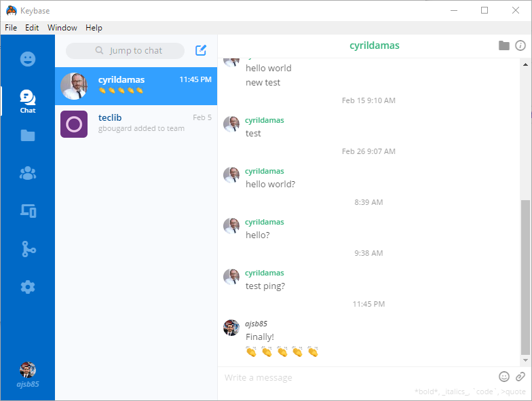Click cyrildamas name above 'hello?' message

click(x=265, y=222)
